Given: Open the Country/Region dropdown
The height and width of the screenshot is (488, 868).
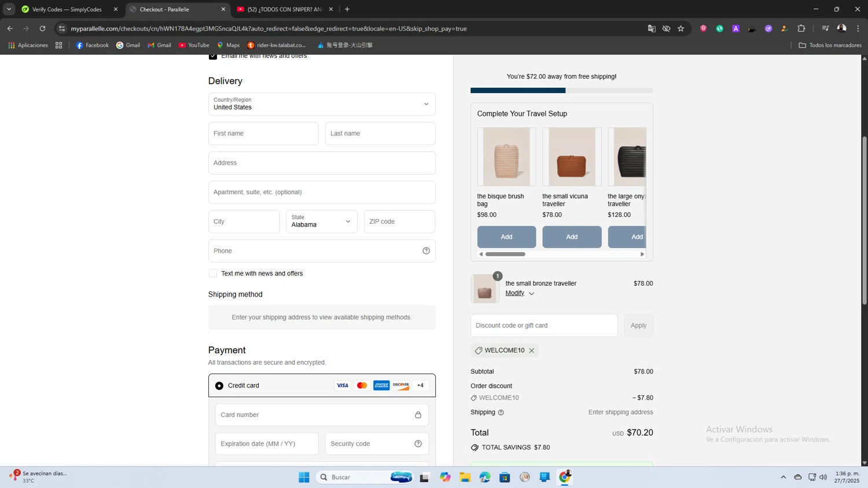Looking at the screenshot, I should (322, 104).
